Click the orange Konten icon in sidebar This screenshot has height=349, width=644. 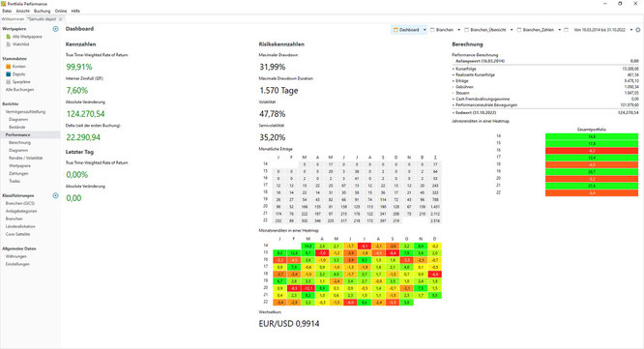8,66
